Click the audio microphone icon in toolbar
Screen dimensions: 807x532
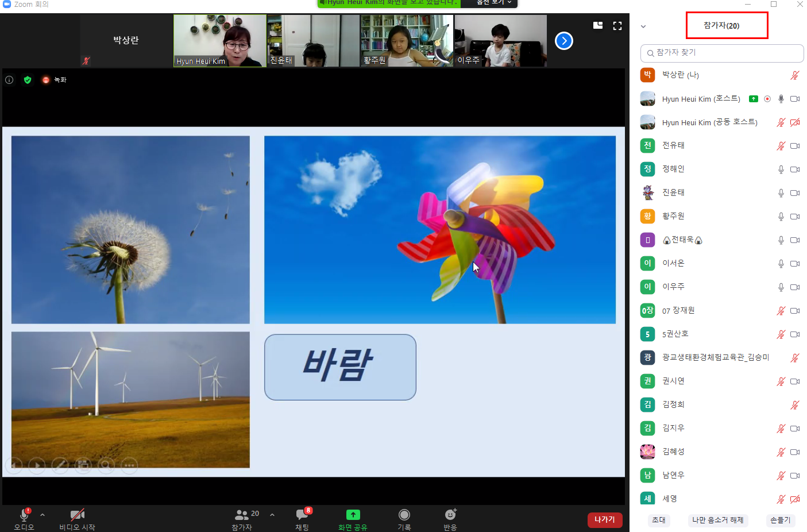[x=24, y=514]
